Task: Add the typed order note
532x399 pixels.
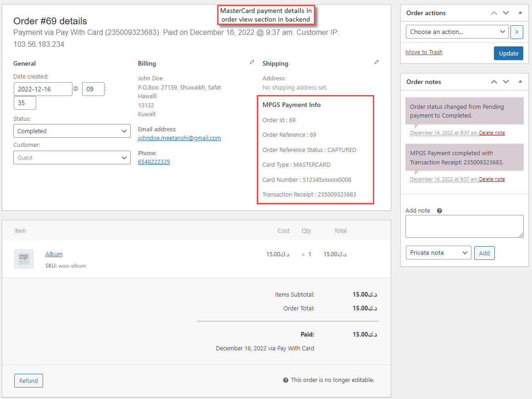Action: [484, 253]
